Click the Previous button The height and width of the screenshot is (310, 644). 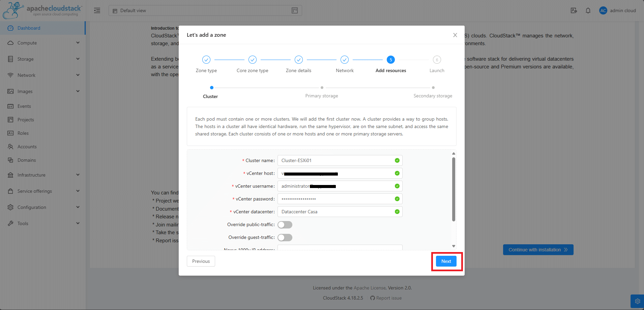pyautogui.click(x=201, y=261)
